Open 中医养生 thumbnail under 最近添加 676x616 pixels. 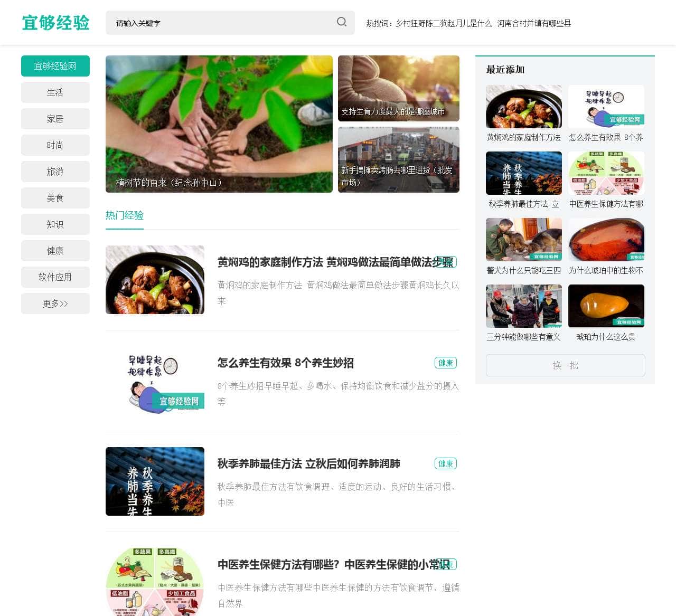tap(606, 173)
